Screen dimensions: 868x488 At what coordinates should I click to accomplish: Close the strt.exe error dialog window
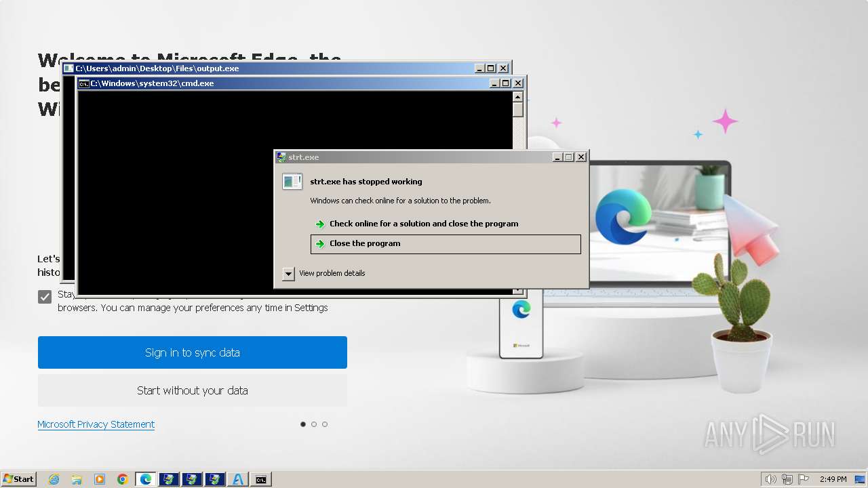581,157
